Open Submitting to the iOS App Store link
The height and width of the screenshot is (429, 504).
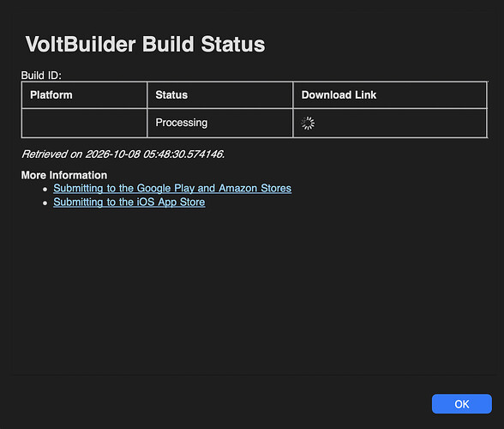click(129, 202)
